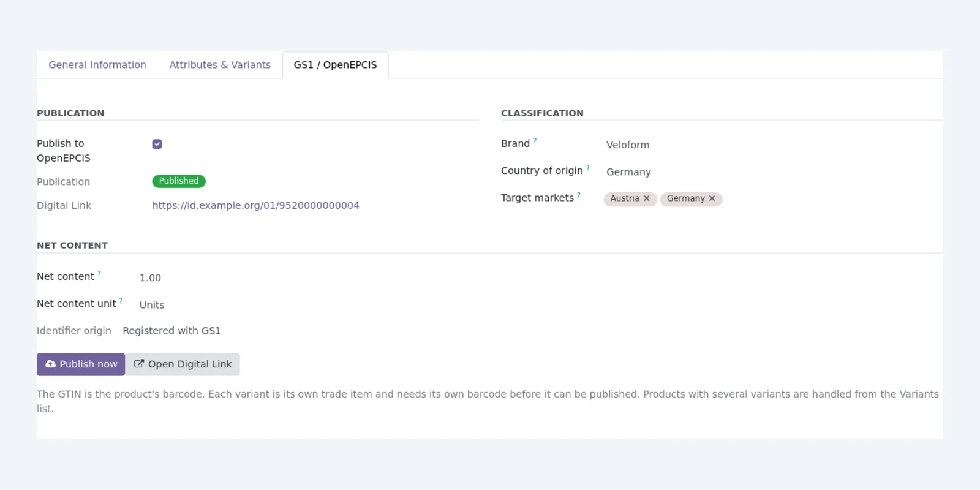Uncheck the Publish to OpenEPCIS checkbox

click(157, 144)
